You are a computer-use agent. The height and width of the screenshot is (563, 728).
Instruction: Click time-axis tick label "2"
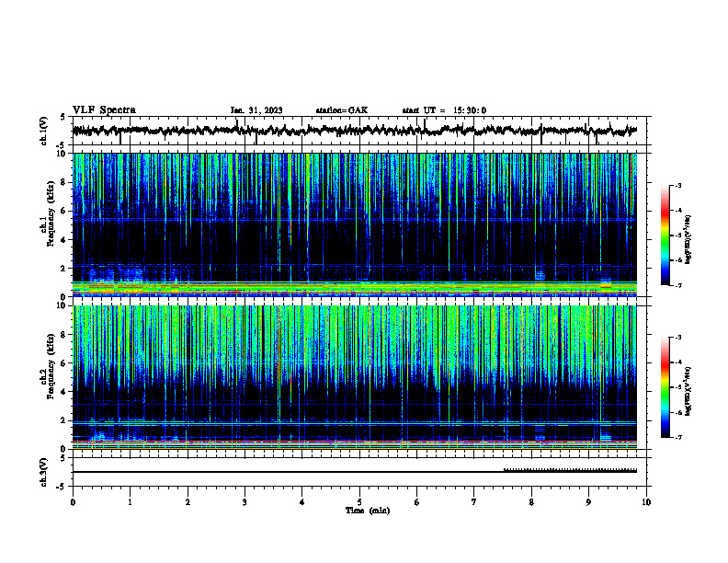coord(188,502)
